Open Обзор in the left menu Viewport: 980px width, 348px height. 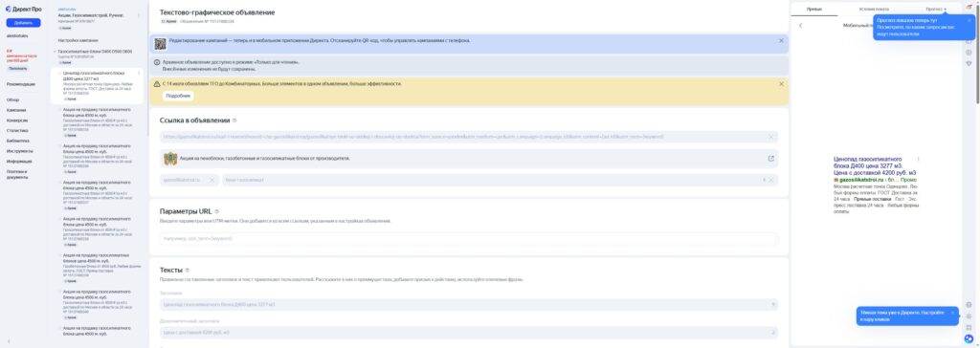tap(13, 100)
